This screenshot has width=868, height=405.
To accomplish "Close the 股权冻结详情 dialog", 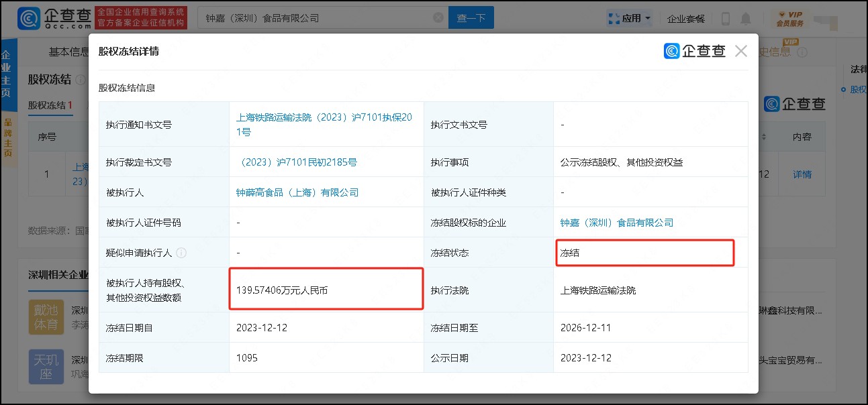I will coord(740,51).
